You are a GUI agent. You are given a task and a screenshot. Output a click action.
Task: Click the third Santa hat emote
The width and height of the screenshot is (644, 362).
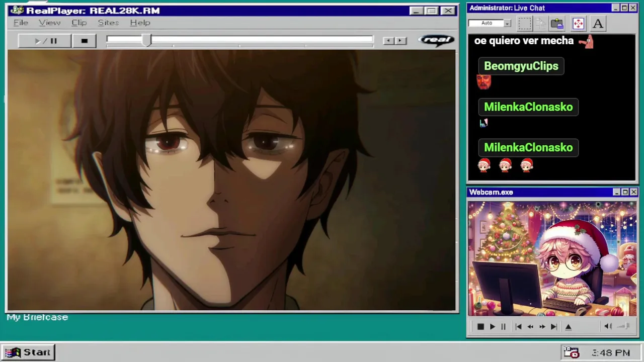pos(527,165)
